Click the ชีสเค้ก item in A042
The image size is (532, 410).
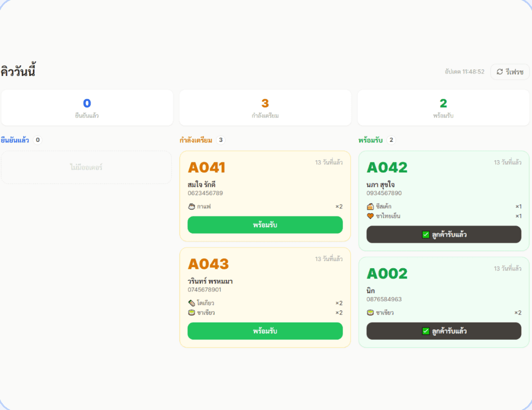(x=383, y=207)
